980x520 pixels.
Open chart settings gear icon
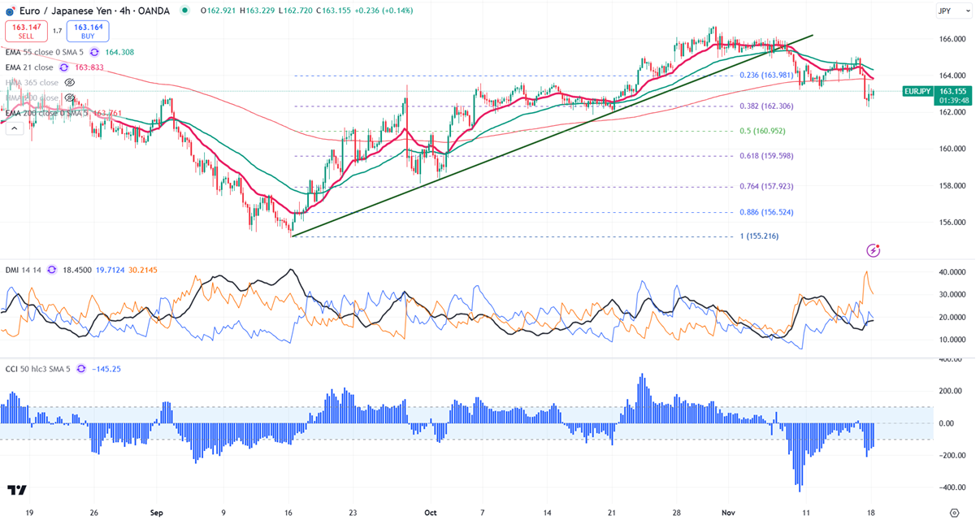click(955, 513)
